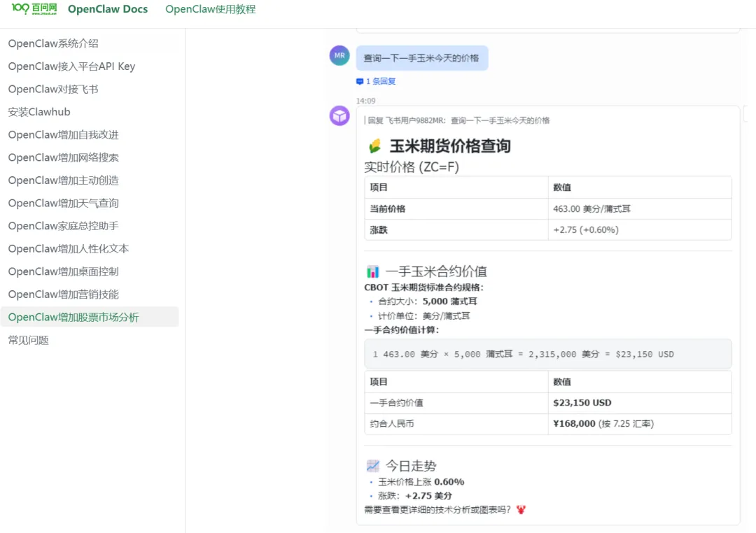The image size is (756, 533).
Task: Click the 玉米期货价格查询 heading
Action: [x=450, y=146]
